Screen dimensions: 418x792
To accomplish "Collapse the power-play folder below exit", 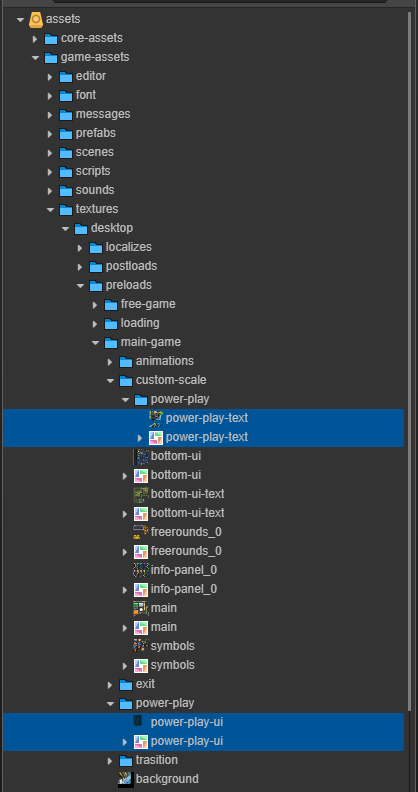I will coord(111,703).
